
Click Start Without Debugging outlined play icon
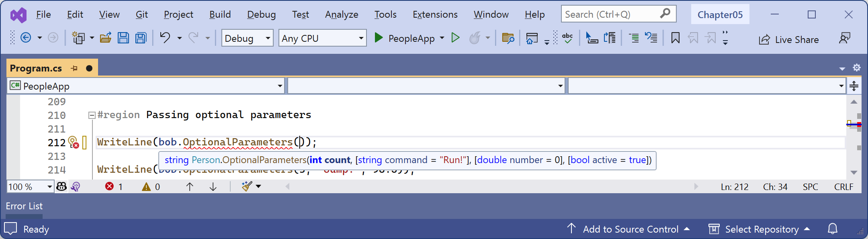click(x=455, y=38)
